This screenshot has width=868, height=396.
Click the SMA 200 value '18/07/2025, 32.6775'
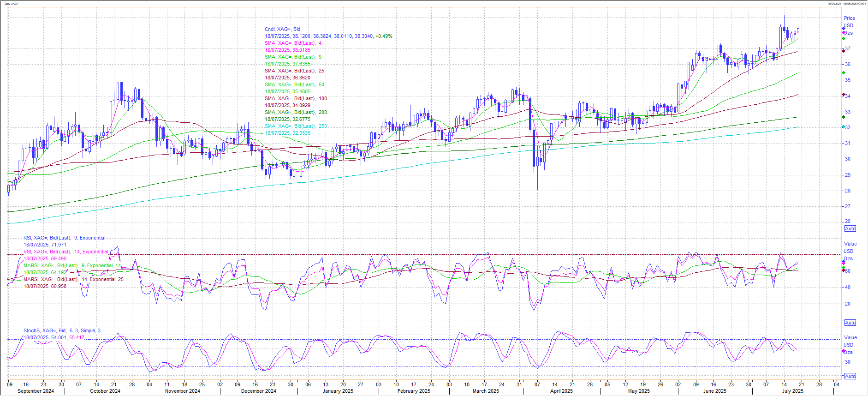(287, 119)
